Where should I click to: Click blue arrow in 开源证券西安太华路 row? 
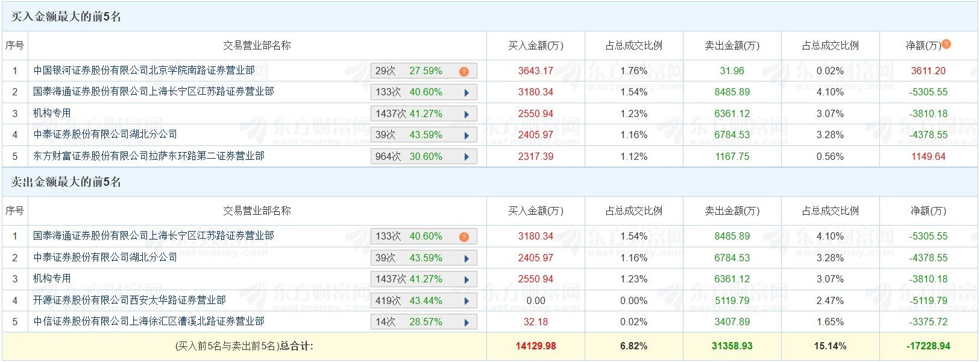(x=466, y=301)
